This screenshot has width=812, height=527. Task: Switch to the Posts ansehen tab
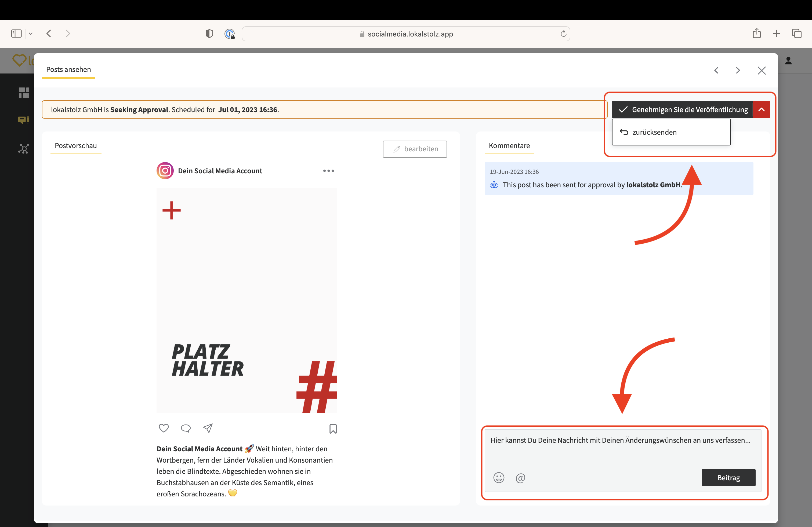pyautogui.click(x=68, y=69)
